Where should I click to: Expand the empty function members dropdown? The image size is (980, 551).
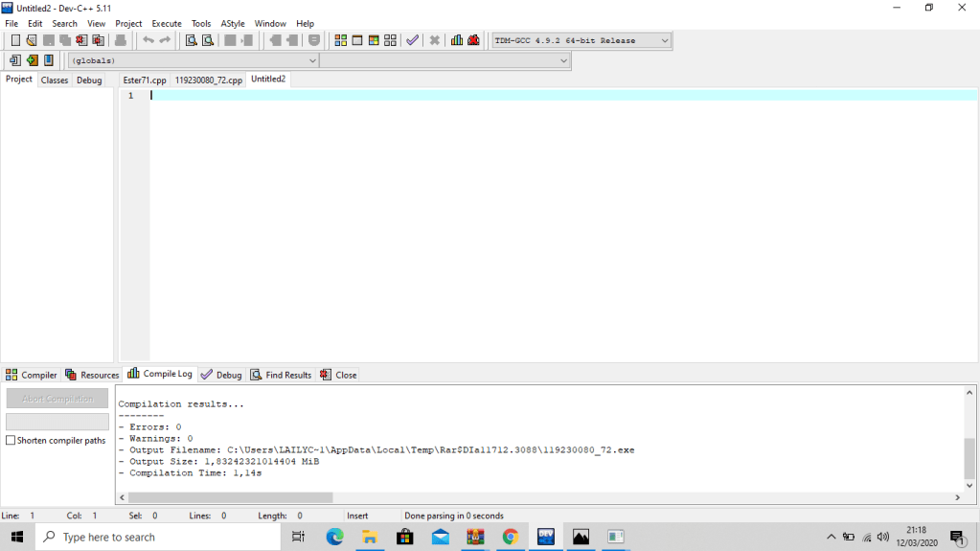[563, 60]
